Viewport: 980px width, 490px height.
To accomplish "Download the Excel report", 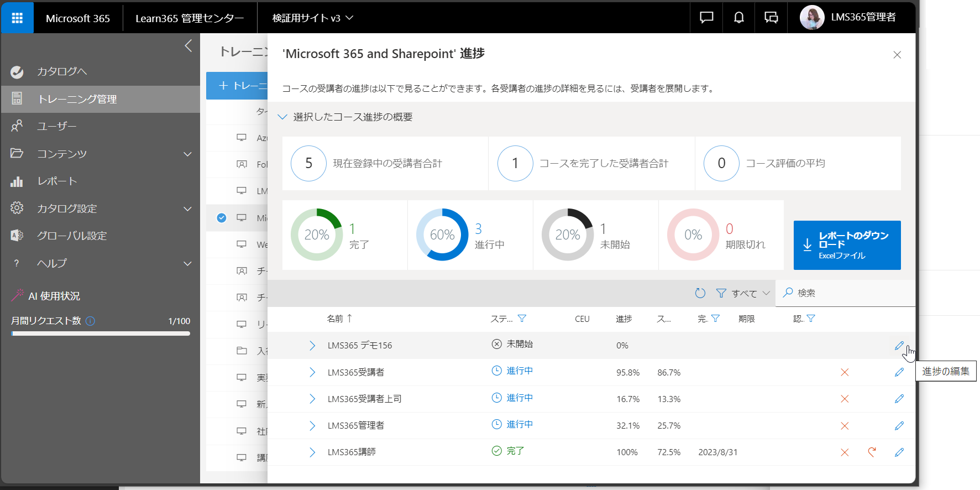I will tap(847, 245).
